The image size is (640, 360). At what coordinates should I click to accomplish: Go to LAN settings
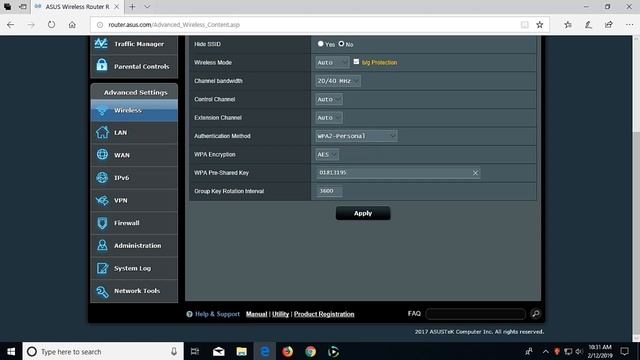coord(134,133)
